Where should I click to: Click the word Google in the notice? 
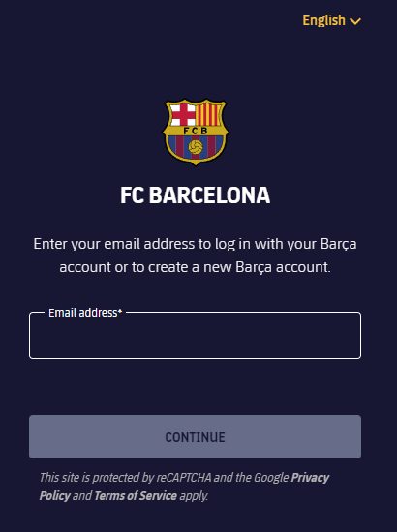(x=271, y=478)
